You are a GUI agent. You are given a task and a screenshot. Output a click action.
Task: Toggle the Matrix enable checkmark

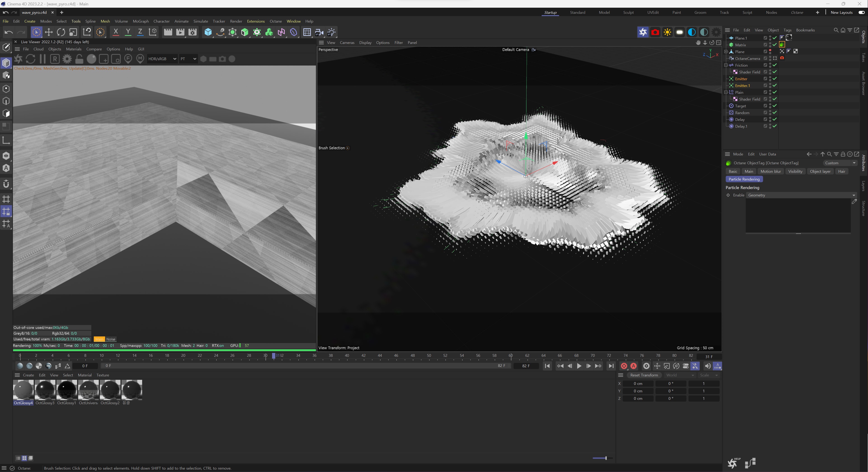point(775,45)
